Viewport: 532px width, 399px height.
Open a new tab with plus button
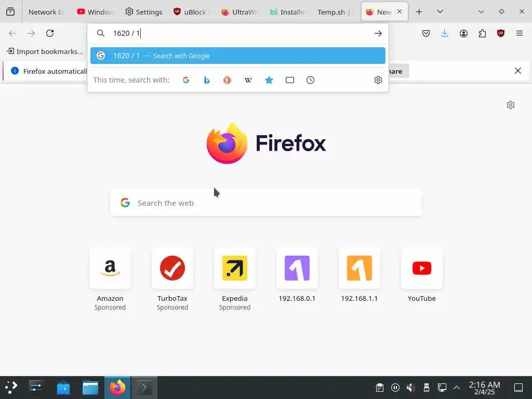(x=419, y=12)
